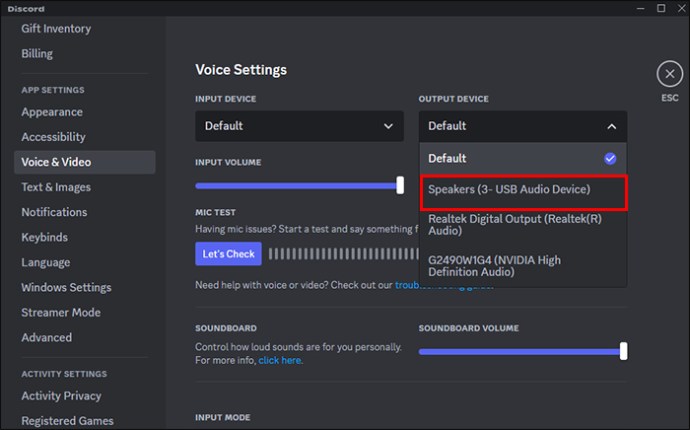Image resolution: width=690 pixels, height=430 pixels.
Task: Click the Let's Check button
Action: point(228,254)
